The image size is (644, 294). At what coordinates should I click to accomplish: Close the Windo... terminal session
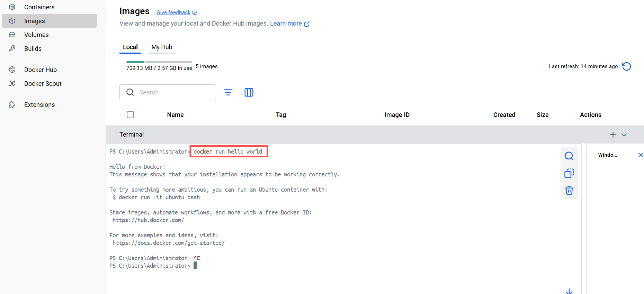641,155
